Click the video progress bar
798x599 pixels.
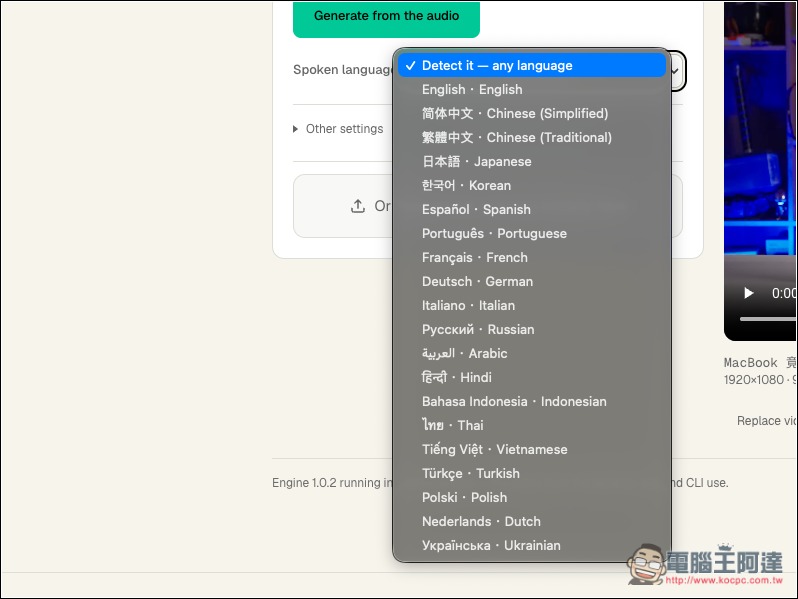(768, 319)
